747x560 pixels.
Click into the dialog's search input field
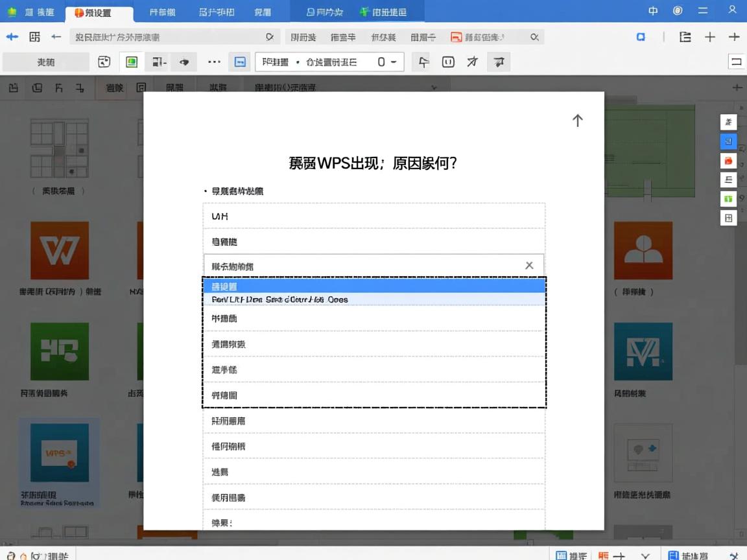(x=363, y=266)
